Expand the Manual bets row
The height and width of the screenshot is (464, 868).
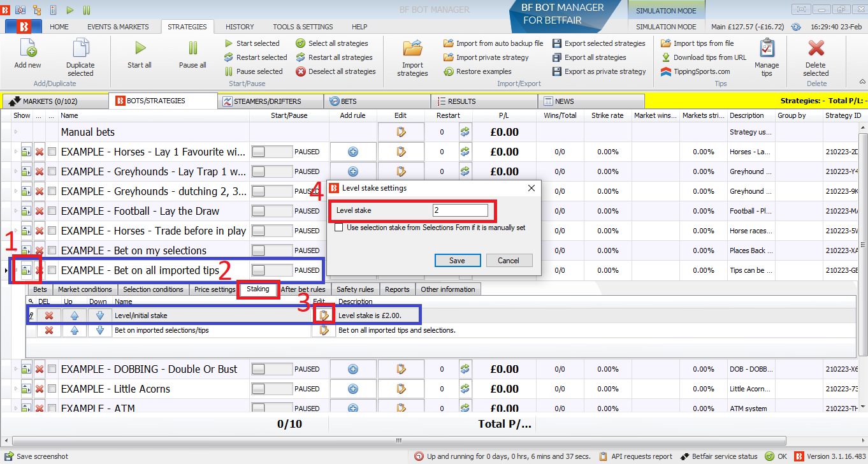[x=16, y=133]
